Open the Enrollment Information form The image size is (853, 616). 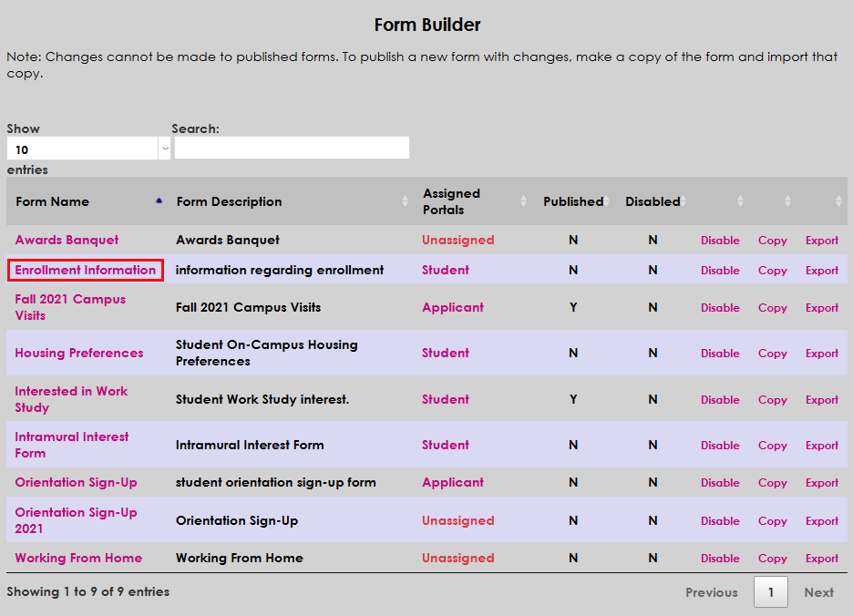point(85,270)
